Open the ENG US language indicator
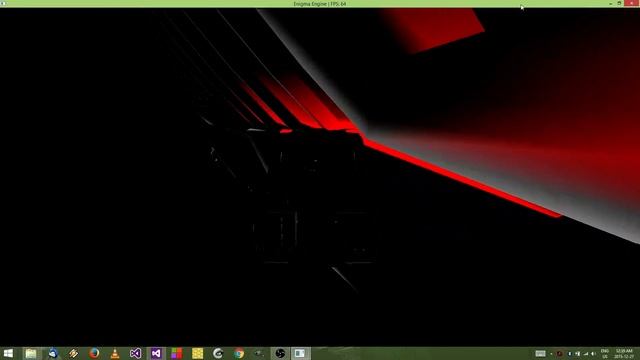 point(605,353)
